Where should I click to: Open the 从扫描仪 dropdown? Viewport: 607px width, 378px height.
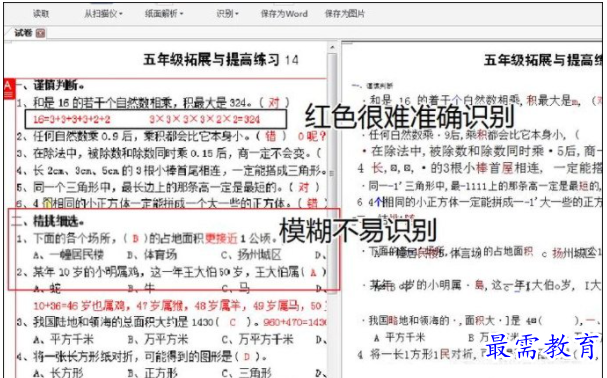point(103,14)
